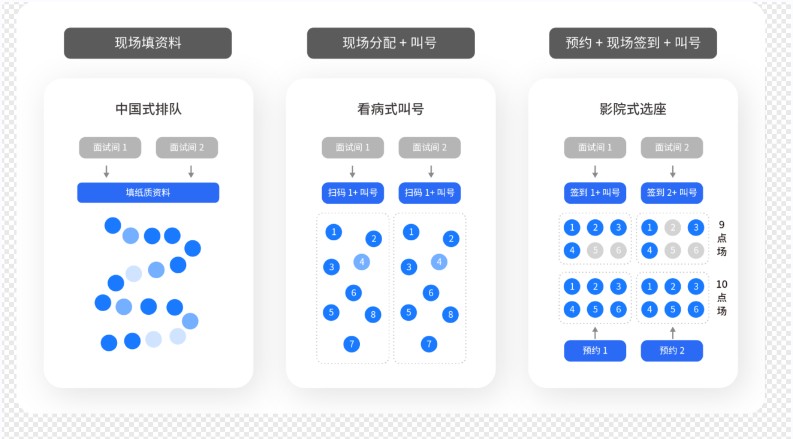
Task: Select seat 1 above 预约 1 button
Action: coord(572,287)
